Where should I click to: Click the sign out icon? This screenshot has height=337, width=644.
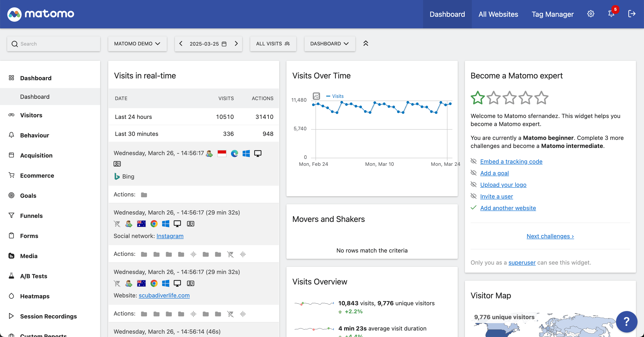[632, 14]
